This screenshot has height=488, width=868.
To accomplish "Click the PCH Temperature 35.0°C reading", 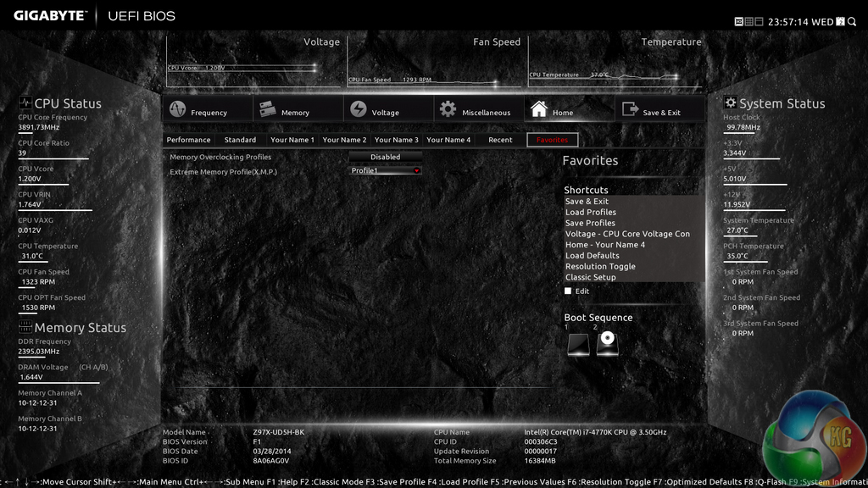I will point(737,256).
